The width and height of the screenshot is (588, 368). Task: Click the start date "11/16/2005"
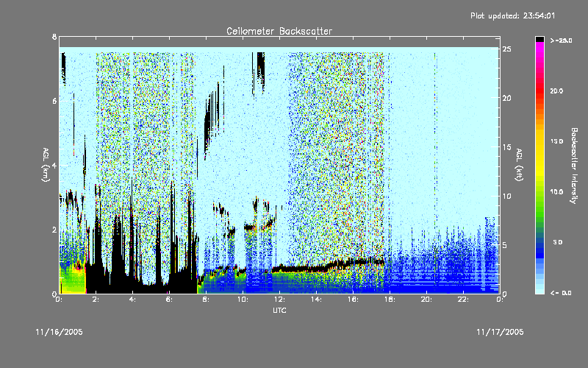(x=60, y=332)
